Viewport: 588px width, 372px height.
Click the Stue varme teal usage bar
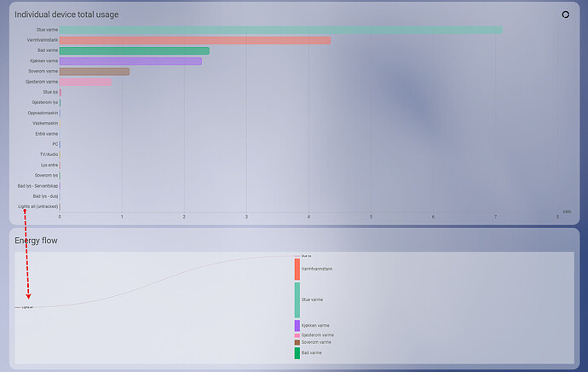281,30
